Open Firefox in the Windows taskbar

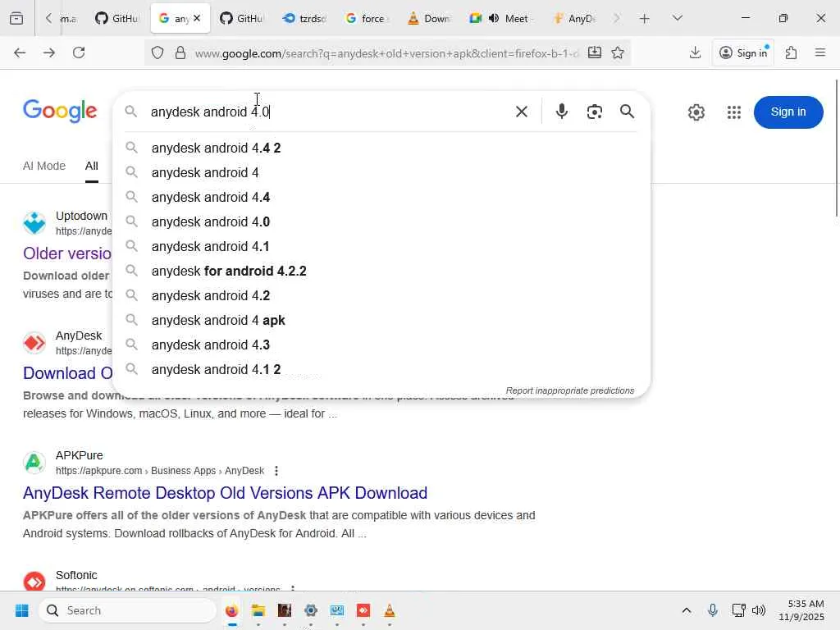pos(231,610)
